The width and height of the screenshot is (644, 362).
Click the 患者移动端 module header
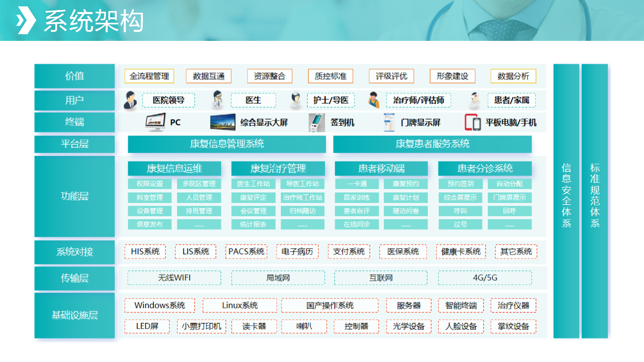pyautogui.click(x=381, y=168)
